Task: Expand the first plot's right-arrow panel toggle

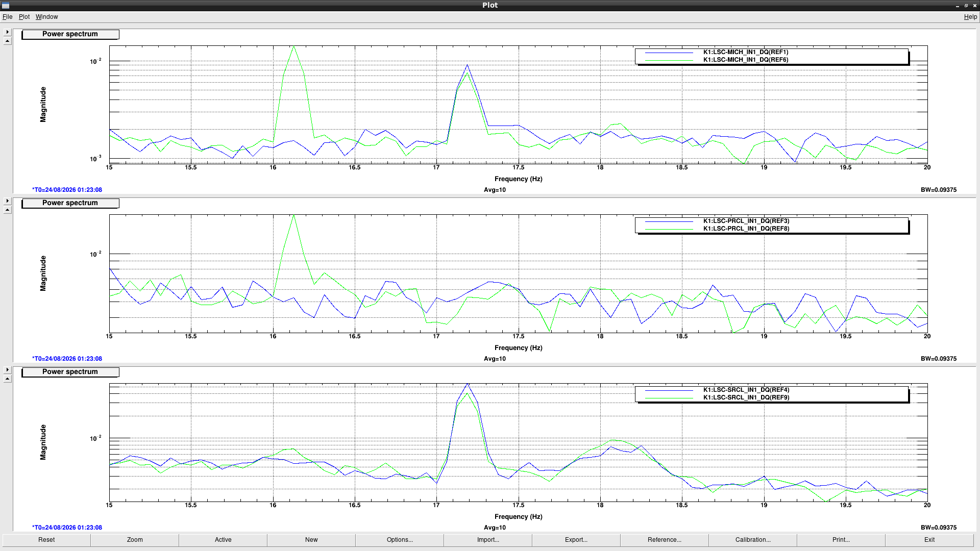Action: point(7,32)
